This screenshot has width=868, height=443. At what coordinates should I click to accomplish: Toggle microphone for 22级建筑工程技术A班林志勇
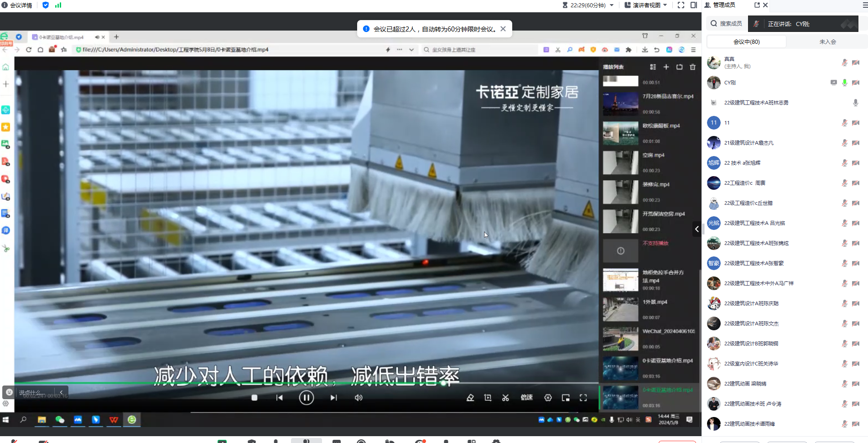coord(856,103)
